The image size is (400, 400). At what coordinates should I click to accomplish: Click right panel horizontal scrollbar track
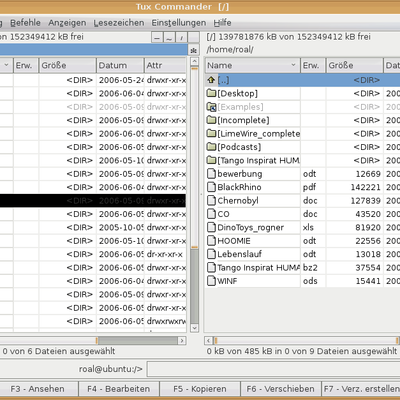(306, 341)
